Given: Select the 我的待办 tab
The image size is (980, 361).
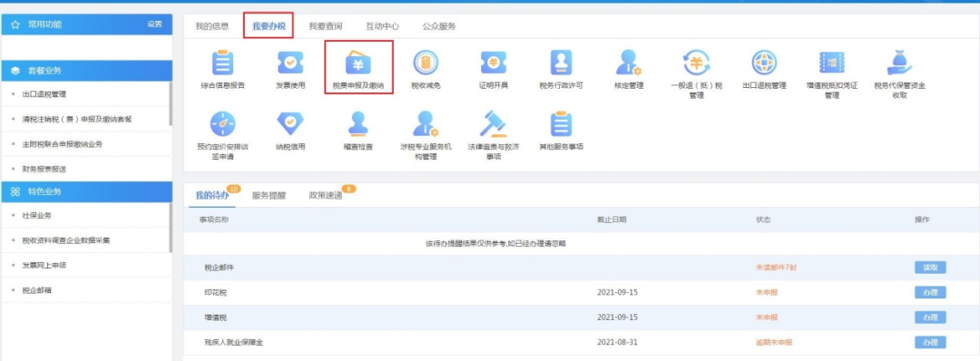Looking at the screenshot, I should tap(211, 195).
